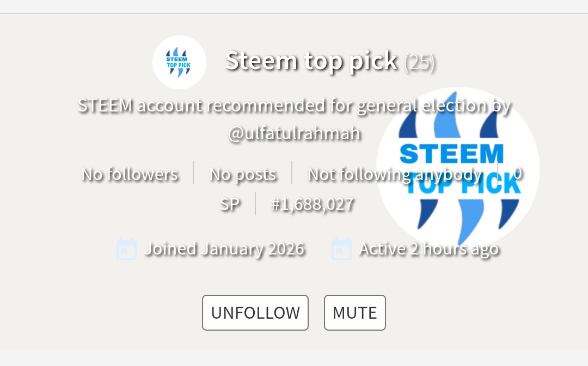Screen dimensions: 588x366
Task: Mute this account with the MUTE button
Action: (x=354, y=313)
